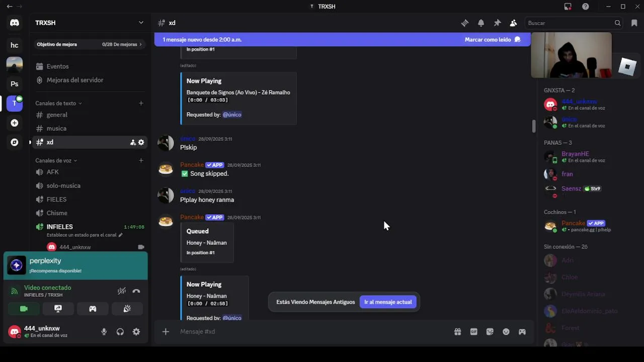This screenshot has width=644, height=362.
Task: Invite people icon on xd channel
Action: tap(133, 142)
